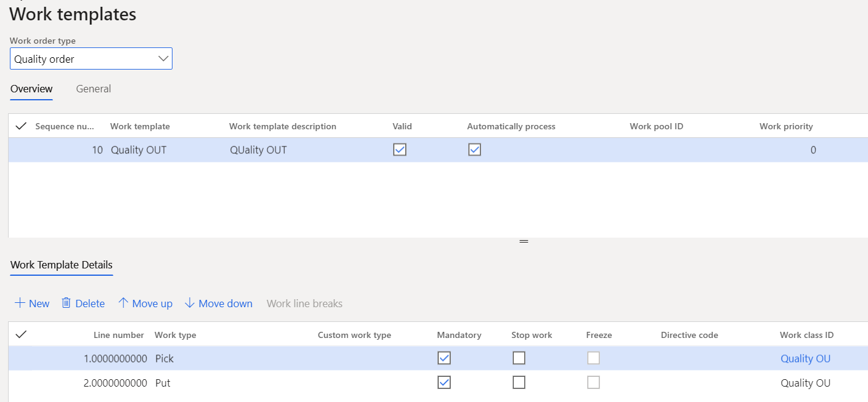
Task: Click the Move up arrow icon
Action: click(123, 304)
